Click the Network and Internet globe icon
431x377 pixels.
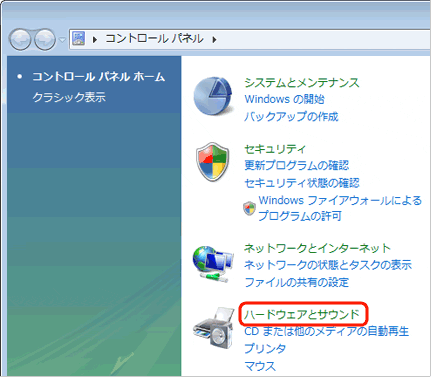coord(213,263)
